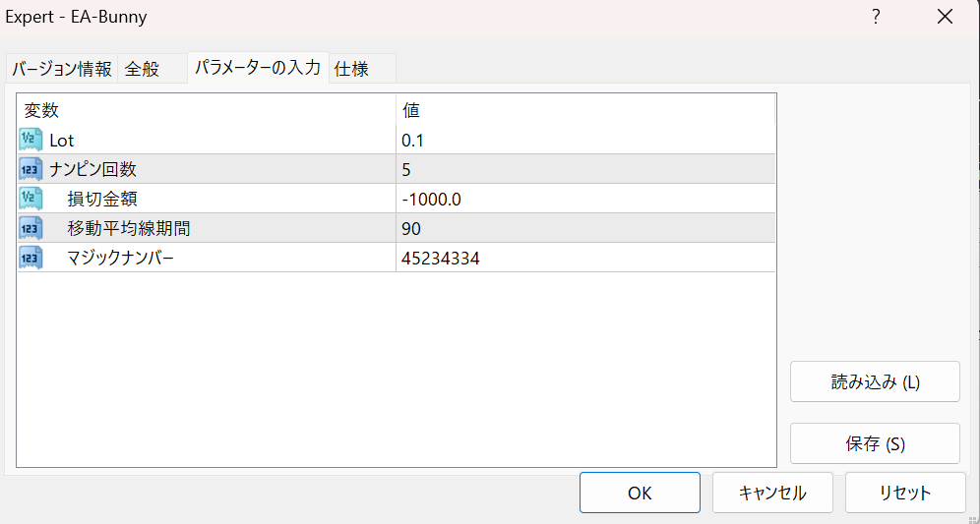Select the 移動平均線期間 value 90
Viewport: 980px width, 524px height.
585,228
